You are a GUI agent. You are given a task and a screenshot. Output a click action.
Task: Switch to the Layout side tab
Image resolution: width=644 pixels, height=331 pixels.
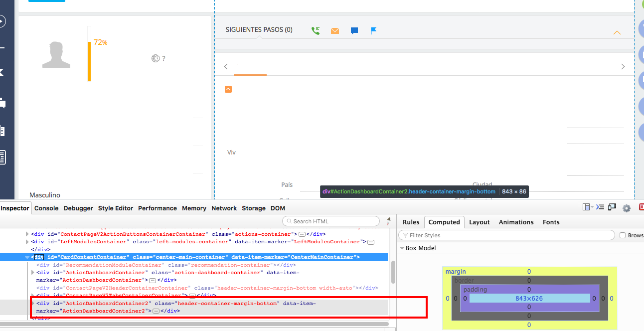(x=480, y=222)
